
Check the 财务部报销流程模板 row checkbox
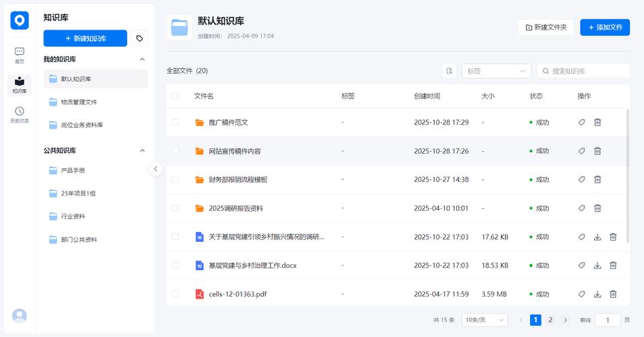click(x=175, y=179)
